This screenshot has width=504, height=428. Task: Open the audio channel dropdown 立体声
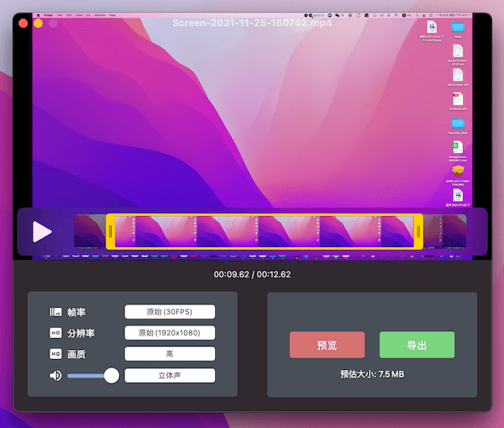[170, 375]
